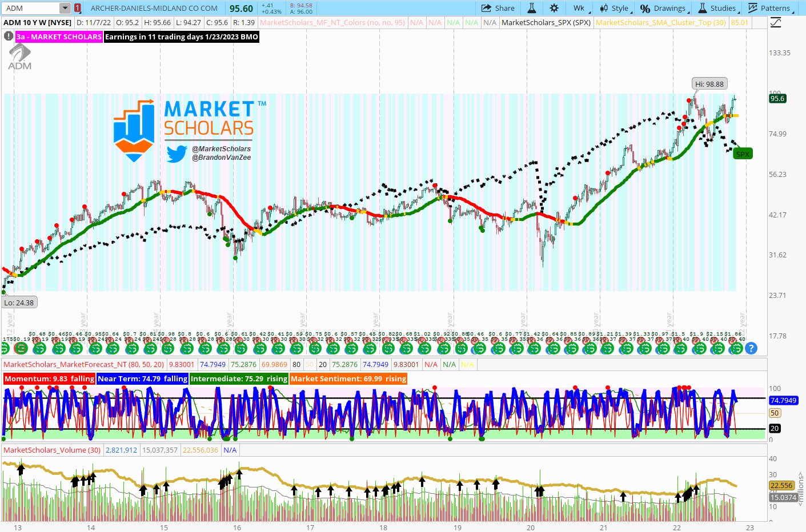Click the Patterns zigzag icon

tap(752, 8)
